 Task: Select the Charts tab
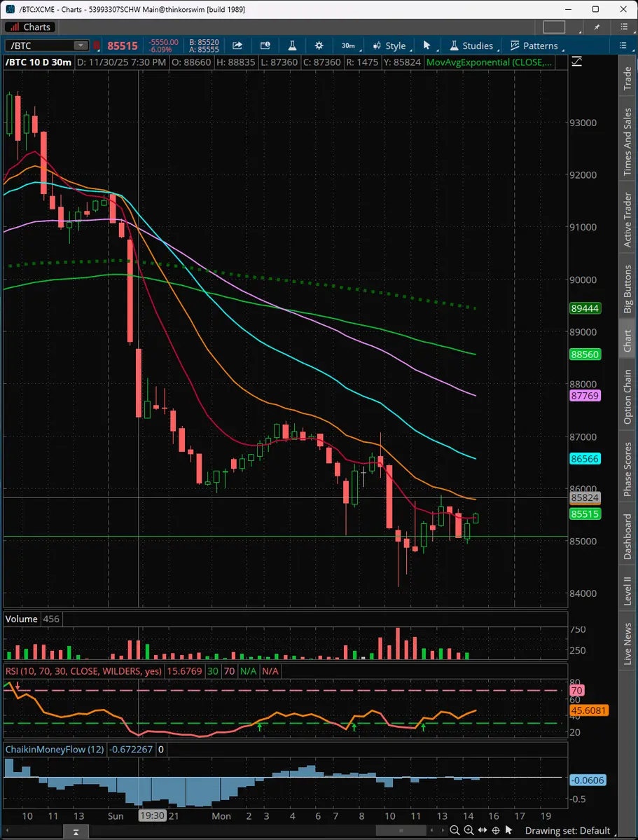(x=30, y=27)
